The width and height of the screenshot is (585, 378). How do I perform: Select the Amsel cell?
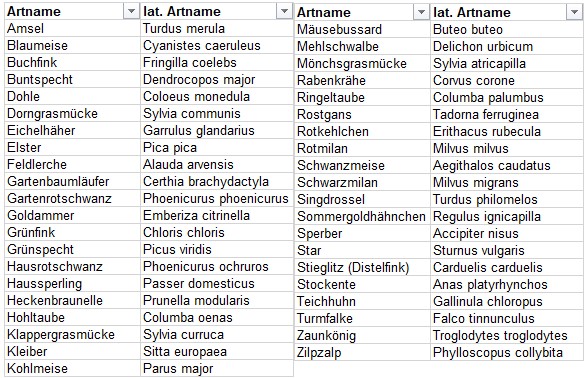pos(72,28)
